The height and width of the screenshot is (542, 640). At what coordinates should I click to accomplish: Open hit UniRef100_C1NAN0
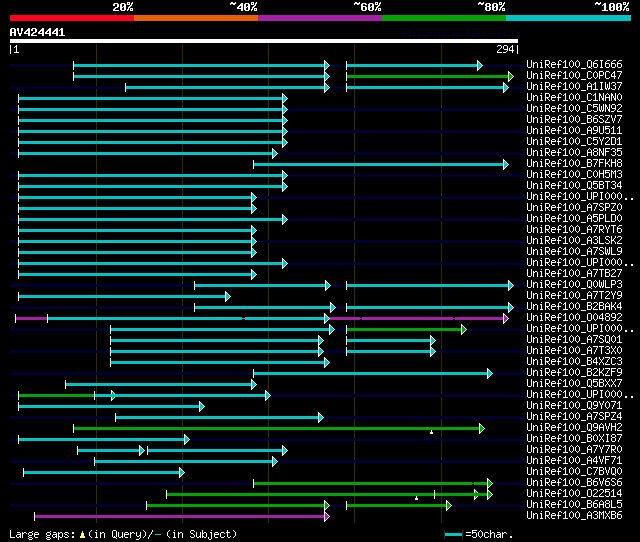[574, 97]
